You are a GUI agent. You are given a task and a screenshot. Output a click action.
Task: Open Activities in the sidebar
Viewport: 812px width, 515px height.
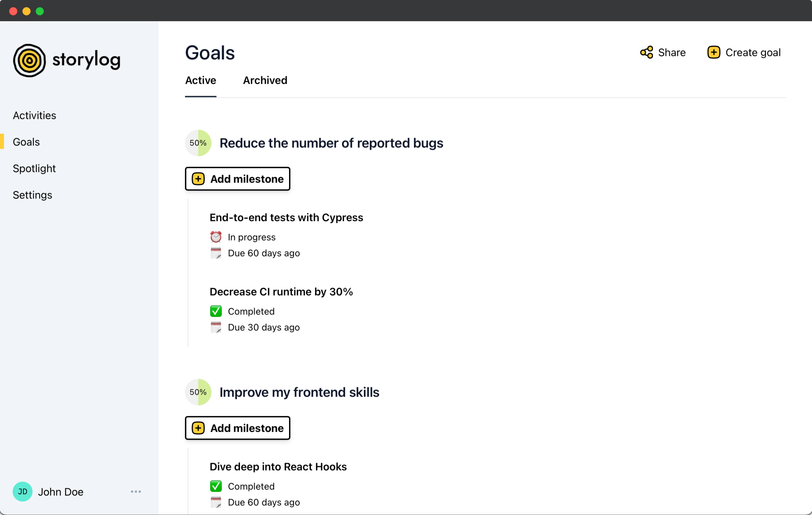[34, 115]
